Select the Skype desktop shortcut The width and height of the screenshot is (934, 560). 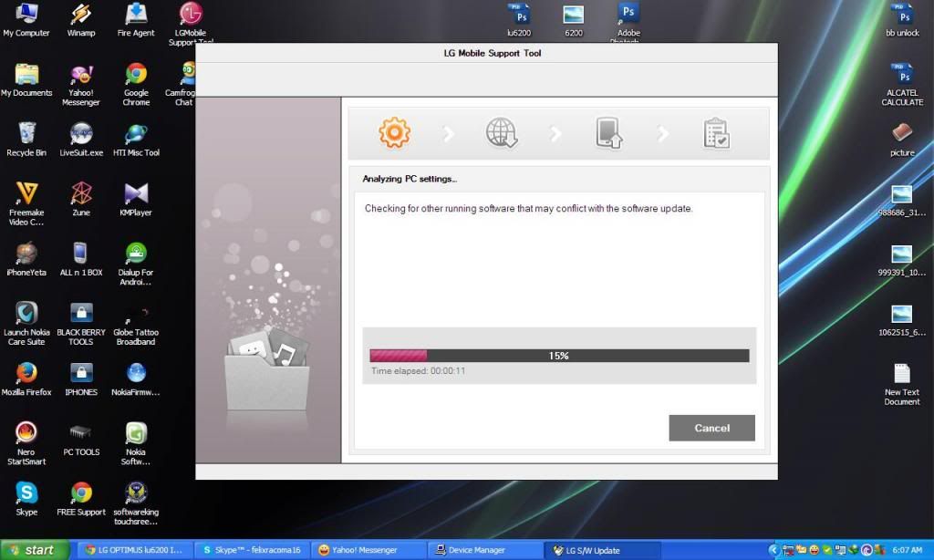26,499
